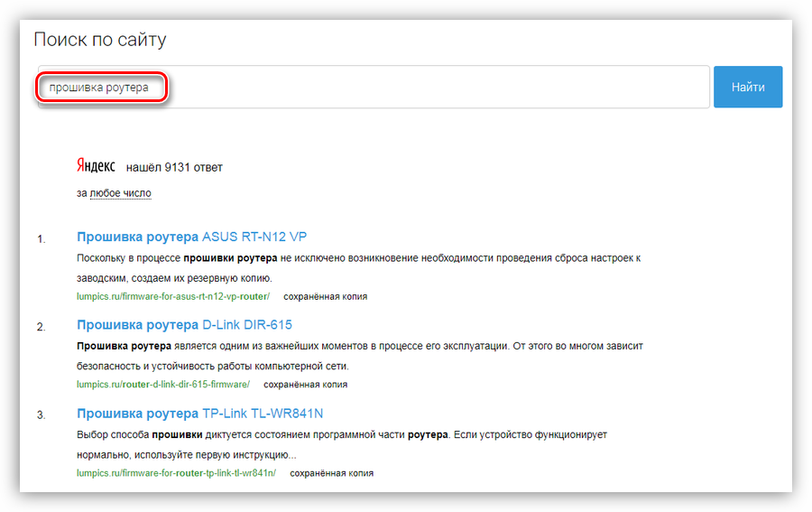Click result number 3 marker
The width and height of the screenshot is (812, 512).
[x=41, y=415]
